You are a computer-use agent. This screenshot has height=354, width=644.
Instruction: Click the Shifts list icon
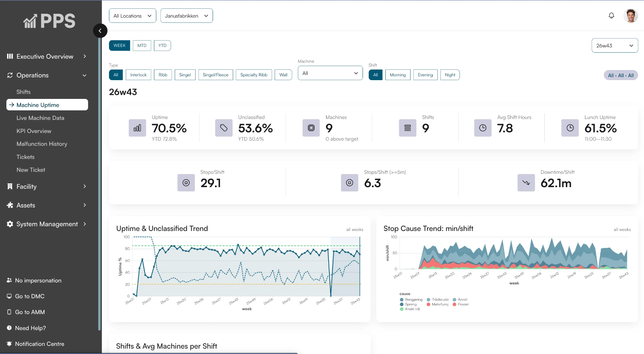point(408,128)
